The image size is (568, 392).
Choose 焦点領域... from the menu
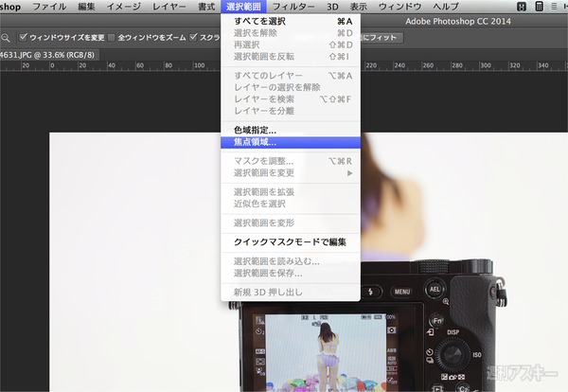[255, 142]
